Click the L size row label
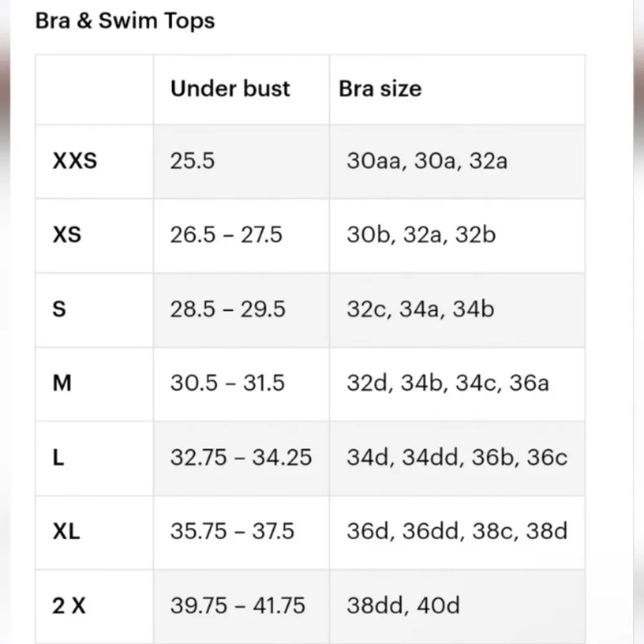This screenshot has width=644, height=644. 59,458
